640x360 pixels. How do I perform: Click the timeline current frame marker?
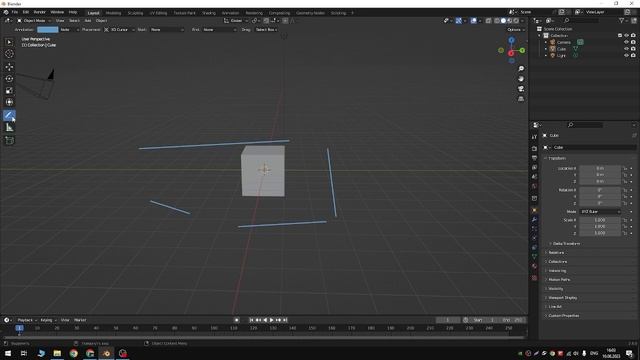point(19,328)
